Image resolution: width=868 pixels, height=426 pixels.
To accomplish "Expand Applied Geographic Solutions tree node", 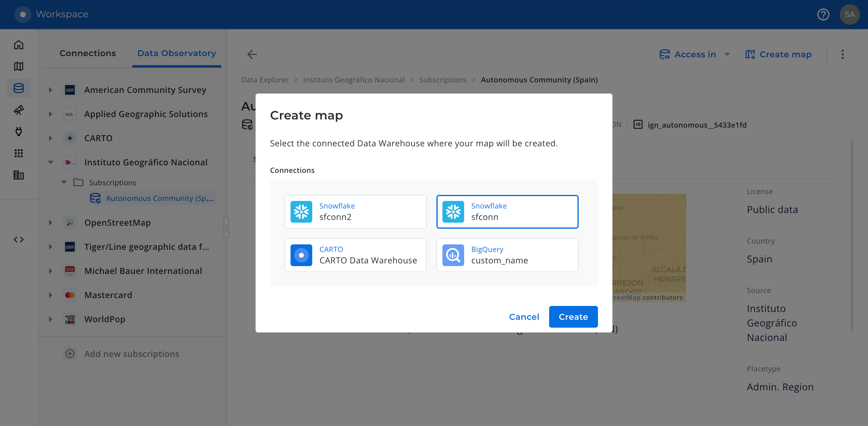I will click(x=51, y=114).
